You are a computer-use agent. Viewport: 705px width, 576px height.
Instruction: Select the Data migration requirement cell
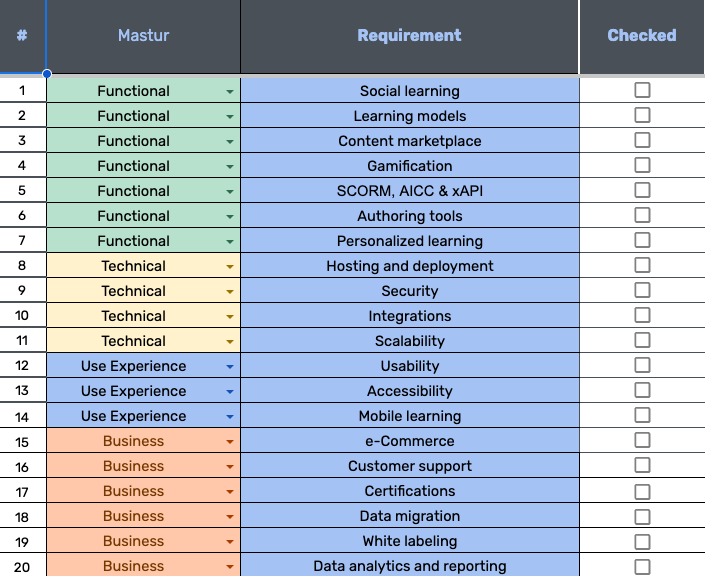pyautogui.click(x=409, y=516)
